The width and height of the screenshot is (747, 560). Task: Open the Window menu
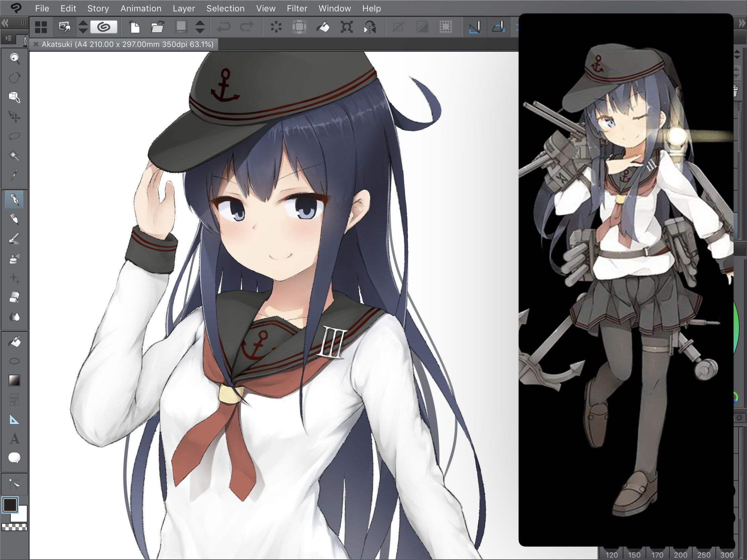coord(335,8)
